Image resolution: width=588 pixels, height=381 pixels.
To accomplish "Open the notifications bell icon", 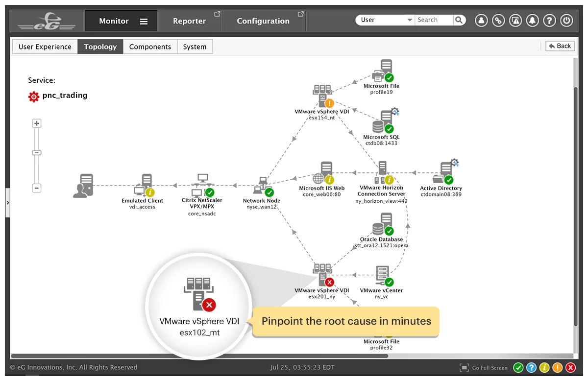I will [533, 21].
